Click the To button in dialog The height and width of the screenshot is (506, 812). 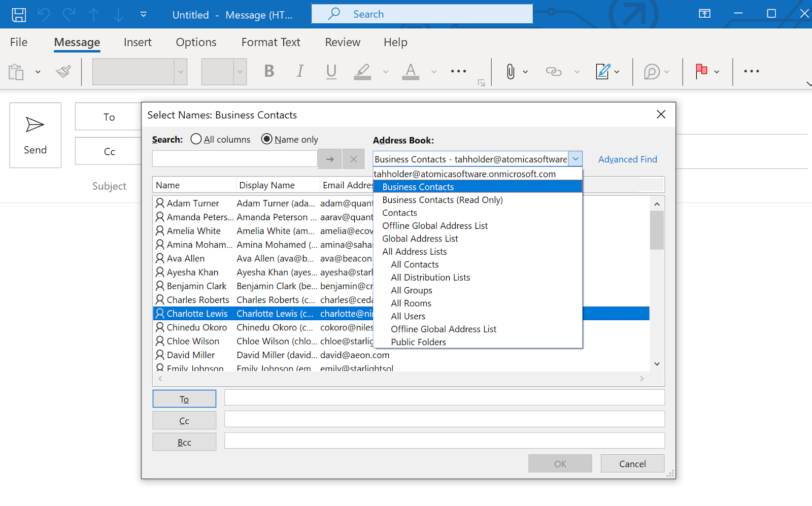click(184, 399)
